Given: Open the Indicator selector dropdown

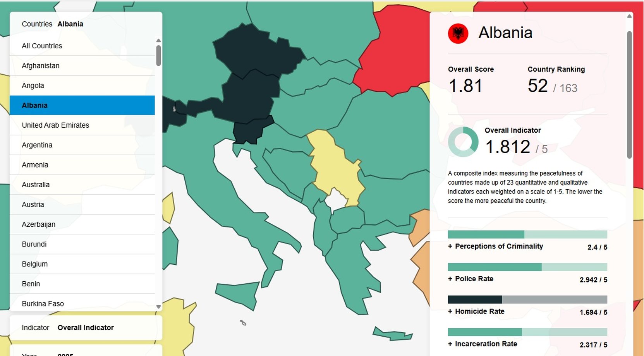Looking at the screenshot, I should coord(86,328).
